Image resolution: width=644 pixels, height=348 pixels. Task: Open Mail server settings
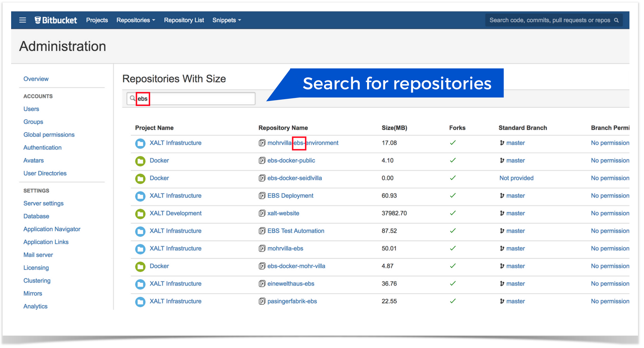(38, 254)
